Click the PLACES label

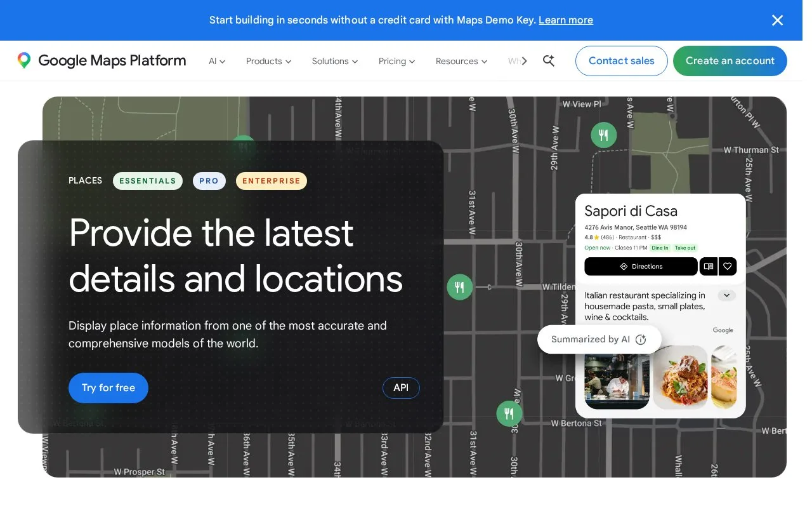(x=85, y=181)
